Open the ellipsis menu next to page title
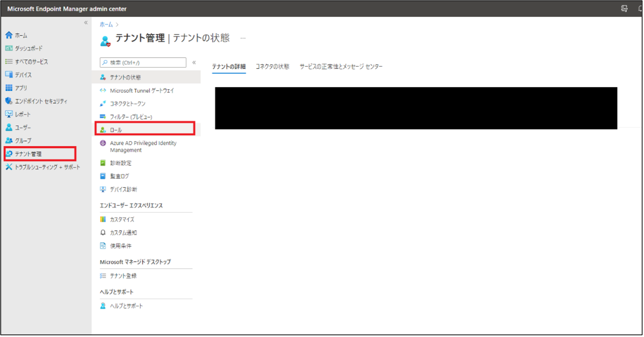The width and height of the screenshot is (644, 337). (x=243, y=38)
